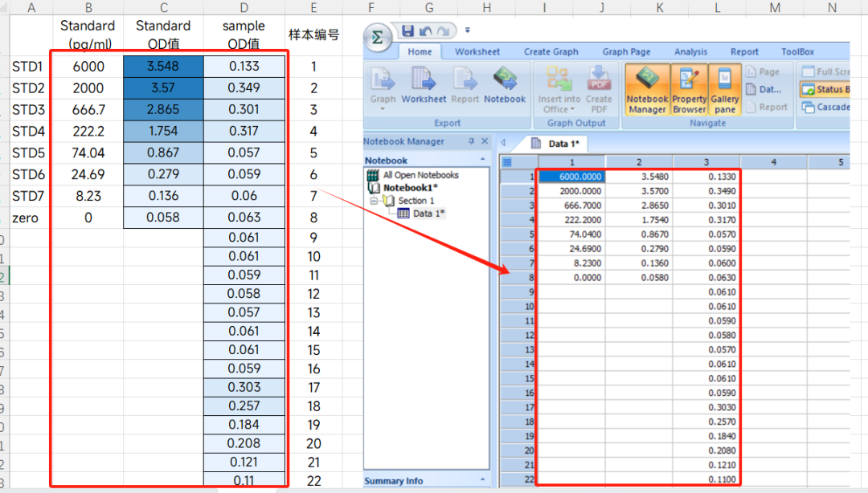Click the Cascade windows button

coord(825,107)
